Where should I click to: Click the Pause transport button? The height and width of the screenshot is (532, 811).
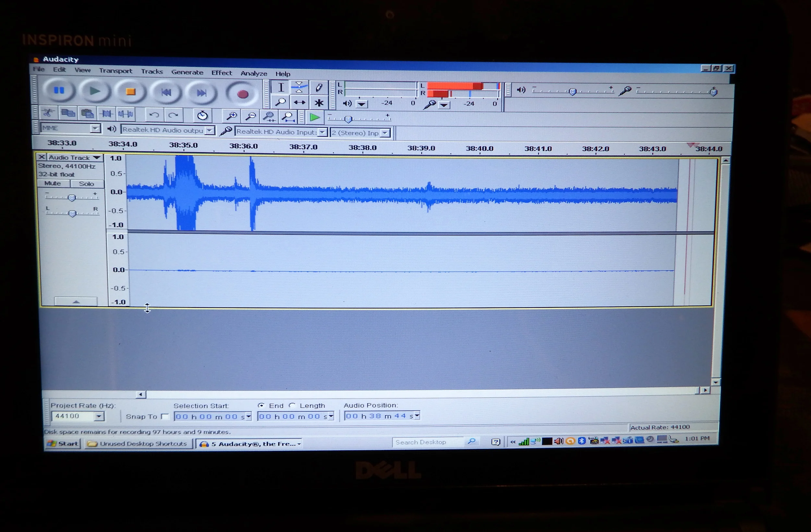[x=59, y=90]
